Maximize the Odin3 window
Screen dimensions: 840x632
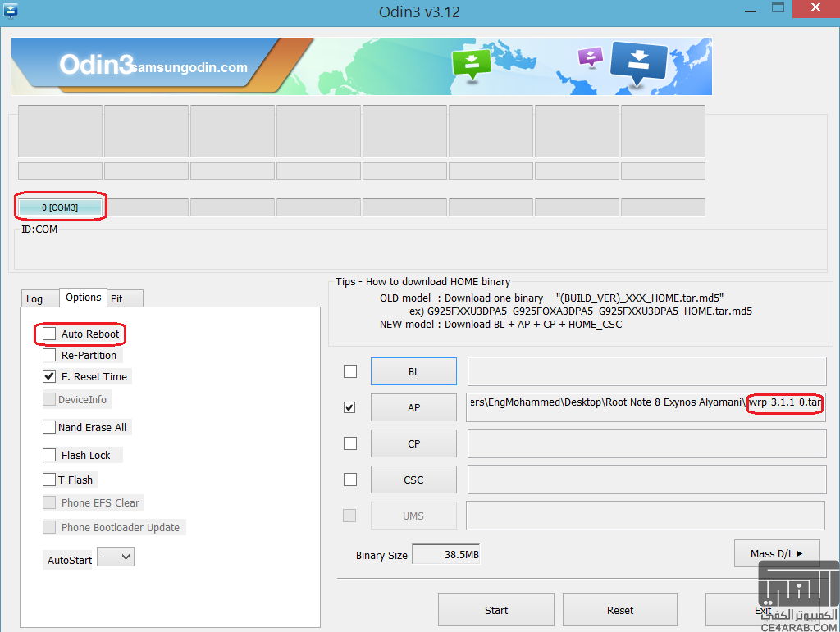coord(778,8)
